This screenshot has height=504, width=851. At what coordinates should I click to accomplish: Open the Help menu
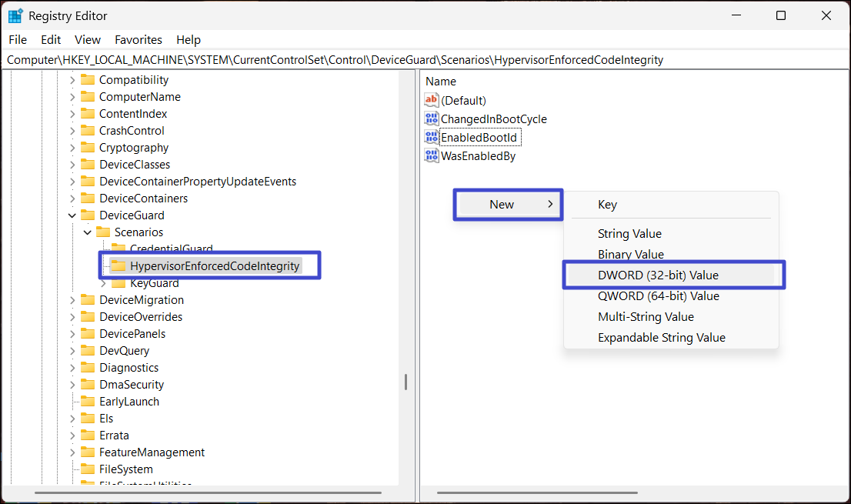point(189,39)
